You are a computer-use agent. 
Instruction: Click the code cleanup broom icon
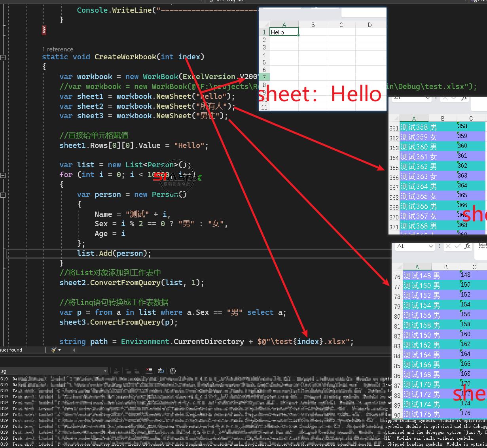pos(53,350)
